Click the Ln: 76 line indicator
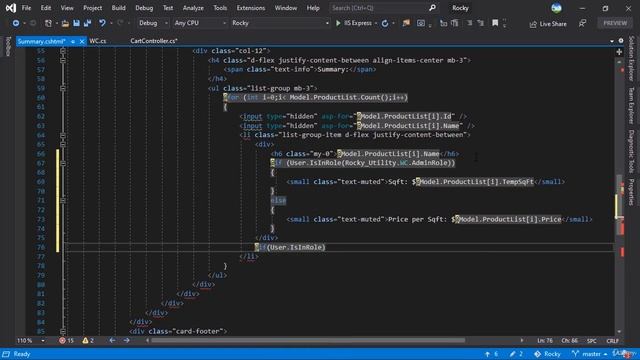The width and height of the screenshot is (640, 360). pyautogui.click(x=544, y=341)
